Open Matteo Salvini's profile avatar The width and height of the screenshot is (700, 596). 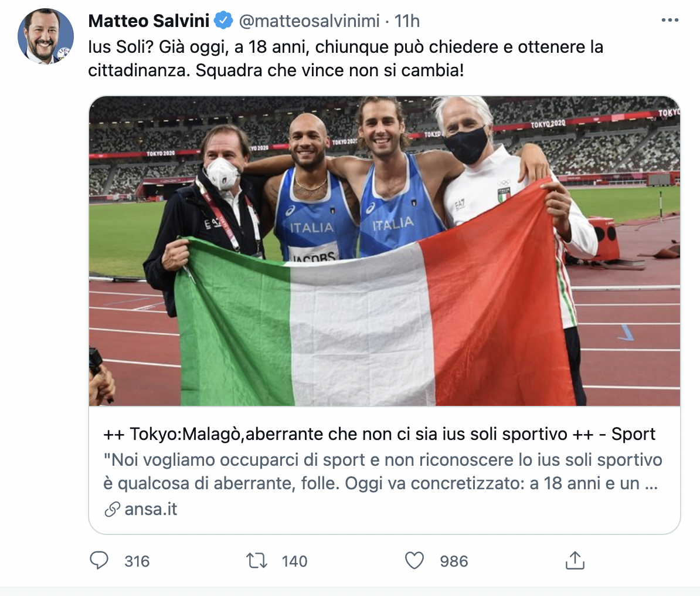46,36
